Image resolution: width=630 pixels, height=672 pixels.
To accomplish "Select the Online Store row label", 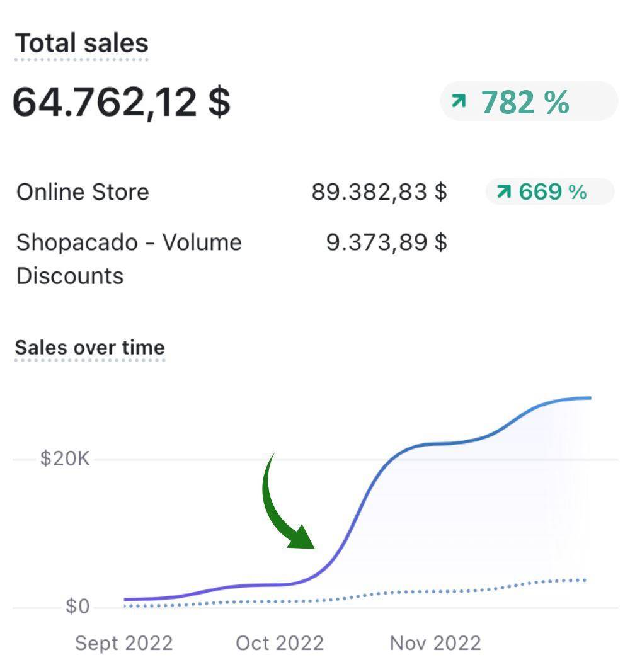I will tap(83, 192).
